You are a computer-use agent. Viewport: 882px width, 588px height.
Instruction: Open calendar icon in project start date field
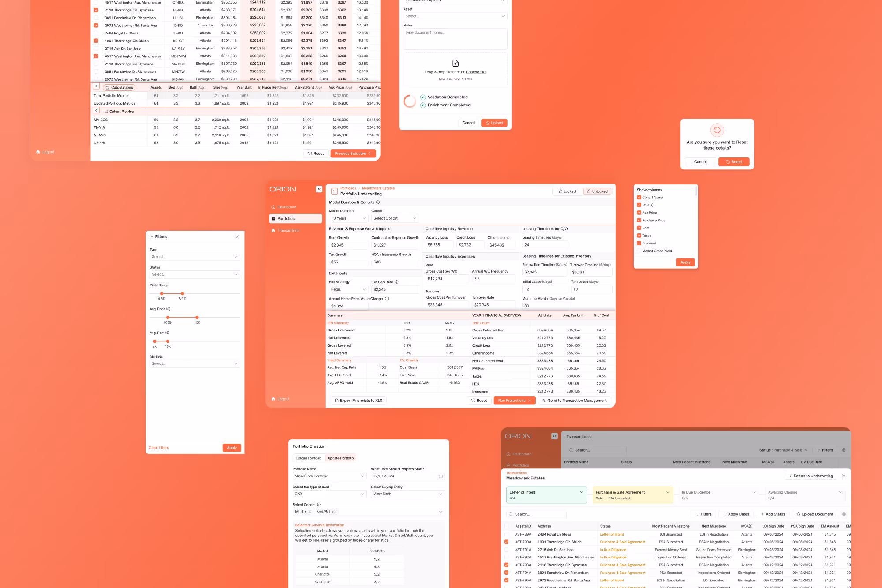tap(441, 476)
